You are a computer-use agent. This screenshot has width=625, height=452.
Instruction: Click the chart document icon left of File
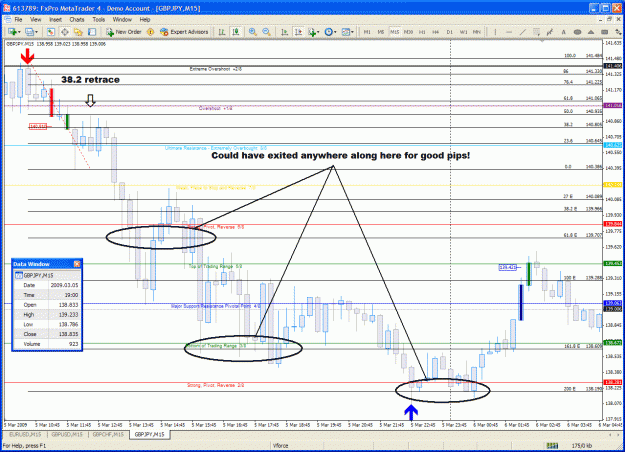(x=8, y=19)
